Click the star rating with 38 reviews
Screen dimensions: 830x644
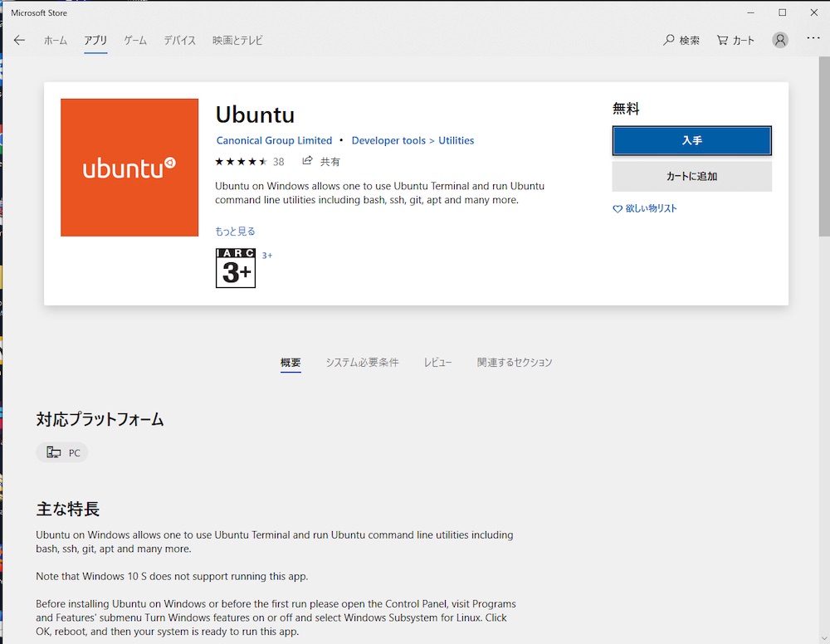(250, 161)
